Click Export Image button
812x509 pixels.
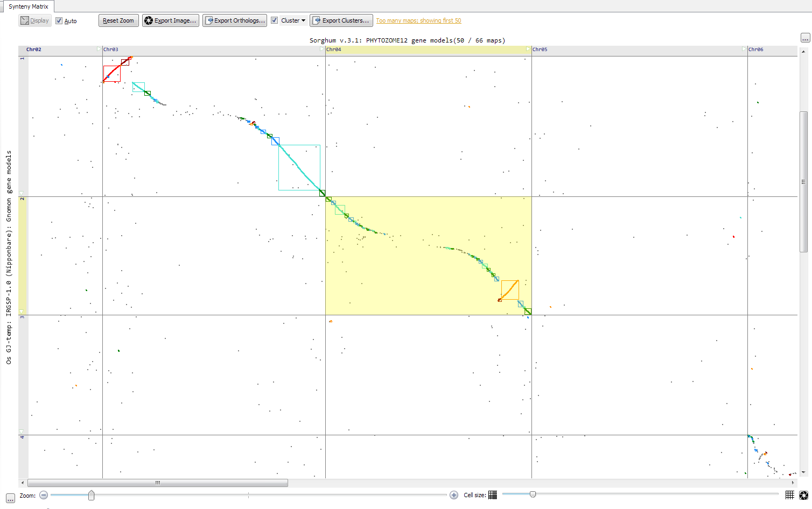coord(171,20)
